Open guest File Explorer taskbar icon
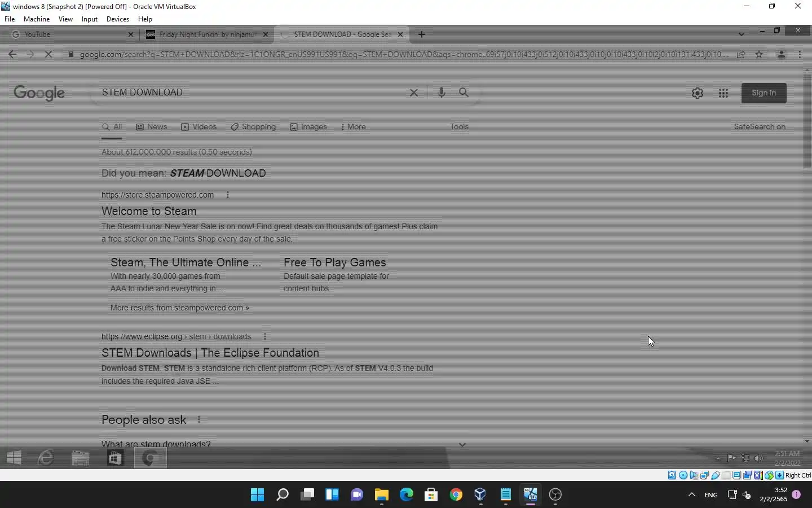 click(81, 458)
